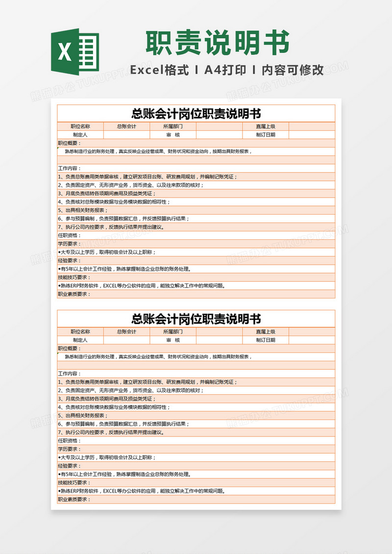Click the 所属部门 cell in the second form
Viewport: 392px width, 554px height.
(x=173, y=332)
